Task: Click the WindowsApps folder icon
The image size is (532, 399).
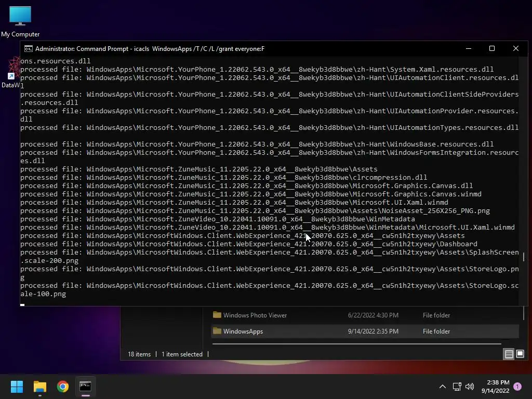Action: pos(217,331)
